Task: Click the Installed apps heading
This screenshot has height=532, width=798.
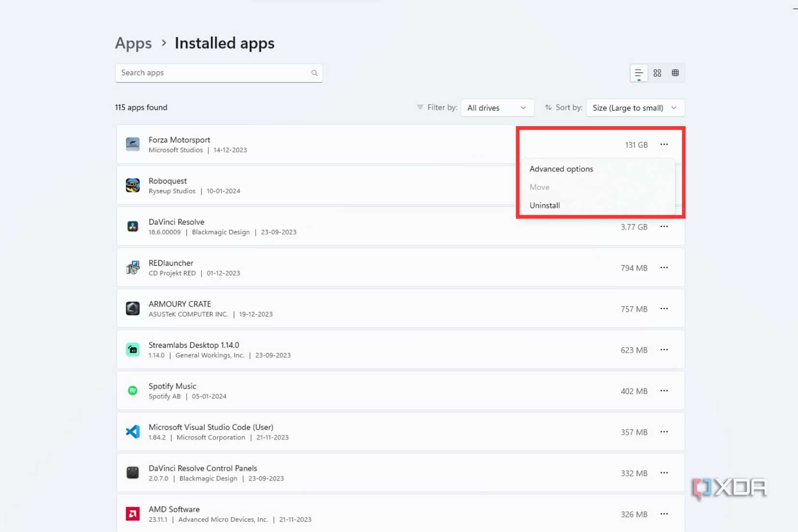Action: coord(224,43)
